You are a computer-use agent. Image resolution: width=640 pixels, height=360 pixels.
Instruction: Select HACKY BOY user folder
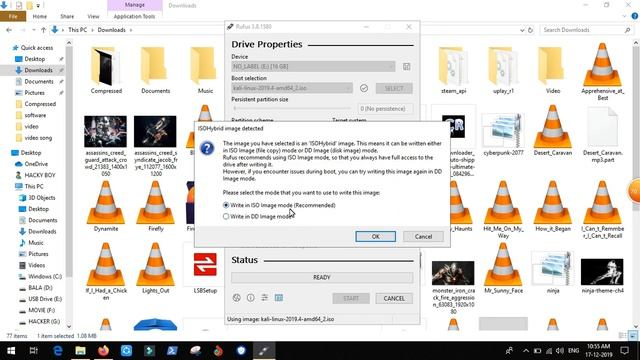click(x=39, y=175)
